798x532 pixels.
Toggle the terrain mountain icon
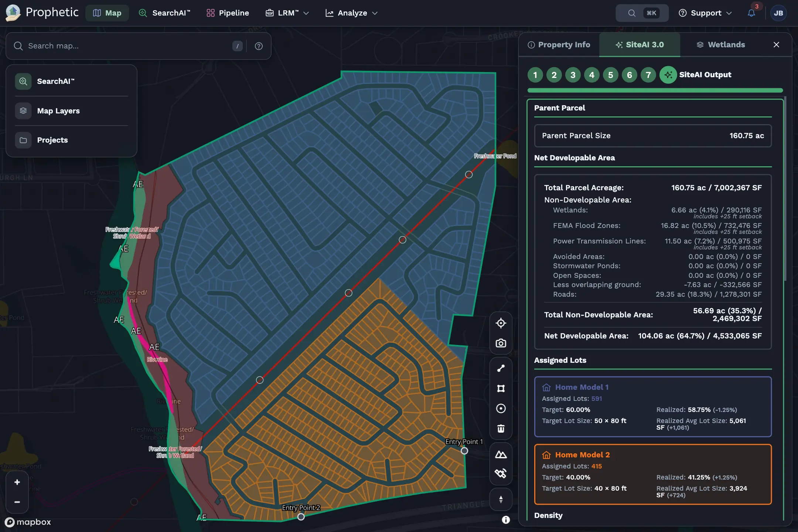coord(501,454)
